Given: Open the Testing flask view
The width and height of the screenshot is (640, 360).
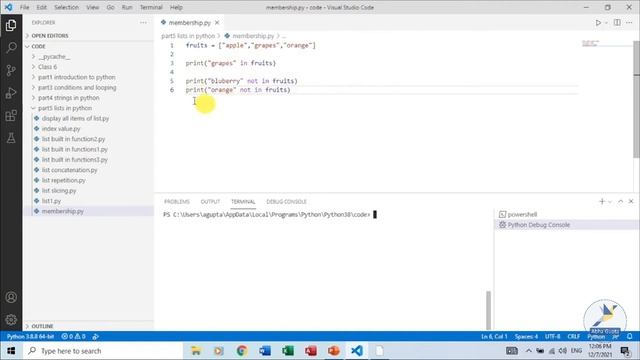Looking at the screenshot, I should [11, 138].
